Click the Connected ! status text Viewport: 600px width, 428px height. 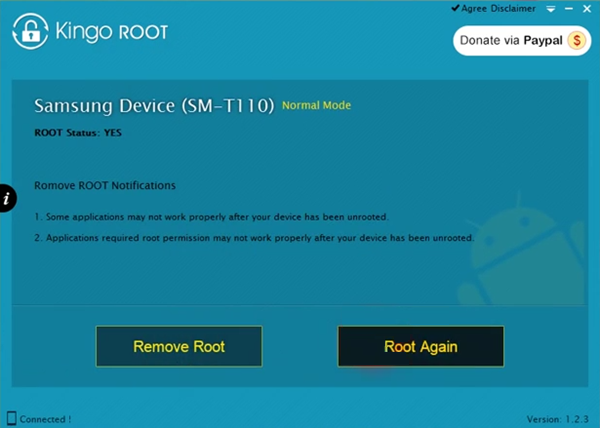click(x=45, y=419)
